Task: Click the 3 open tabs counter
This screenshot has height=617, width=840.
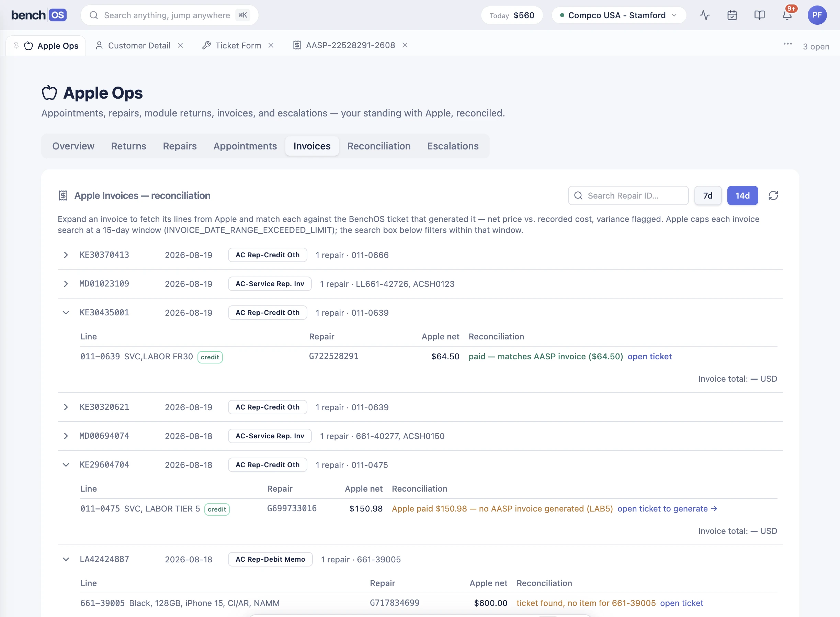Action: [816, 46]
